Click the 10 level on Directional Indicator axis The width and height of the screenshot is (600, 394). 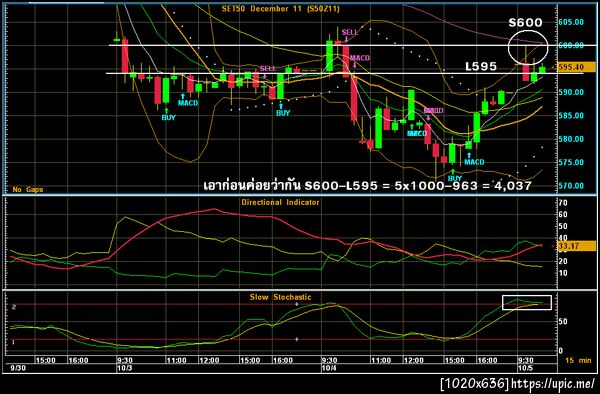[x=563, y=273]
